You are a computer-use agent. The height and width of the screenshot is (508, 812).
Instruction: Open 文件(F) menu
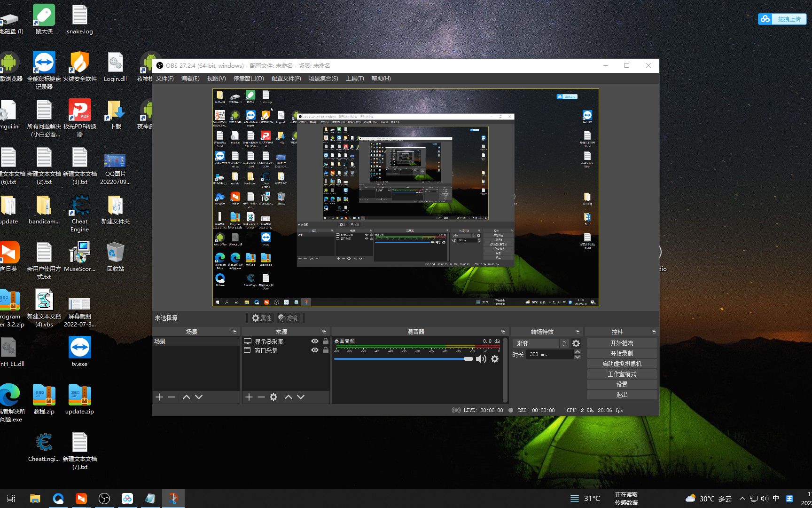(x=165, y=79)
